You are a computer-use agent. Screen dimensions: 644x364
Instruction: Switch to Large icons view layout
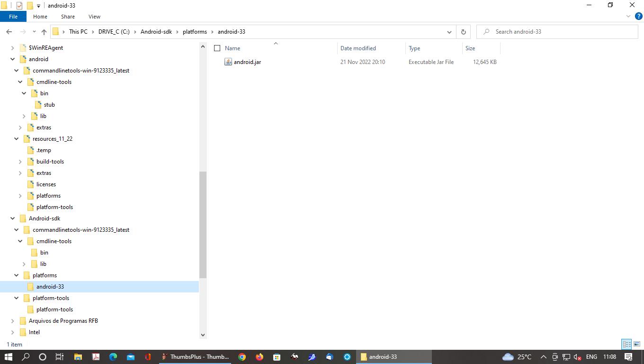click(x=637, y=344)
